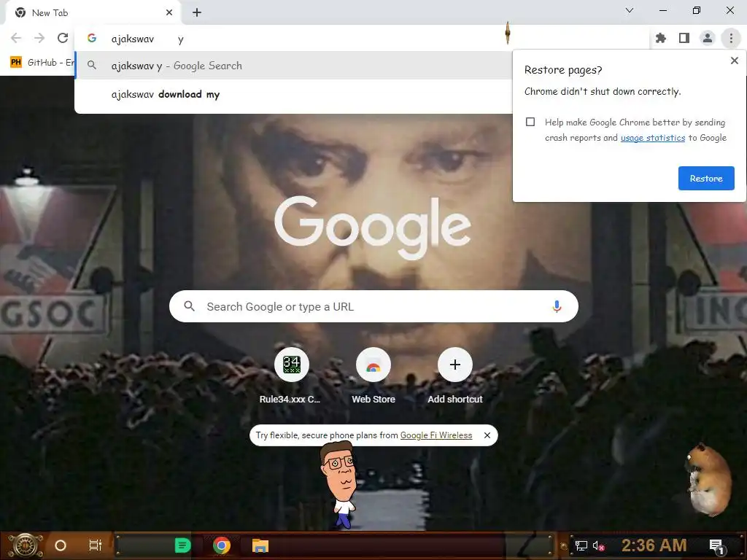
Task: Click the muted volume tray icon
Action: pyautogui.click(x=598, y=545)
